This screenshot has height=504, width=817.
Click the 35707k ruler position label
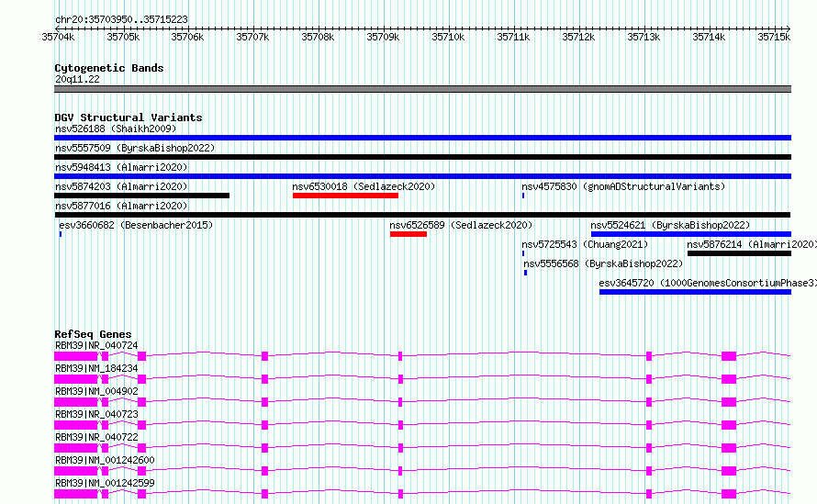pyautogui.click(x=252, y=37)
